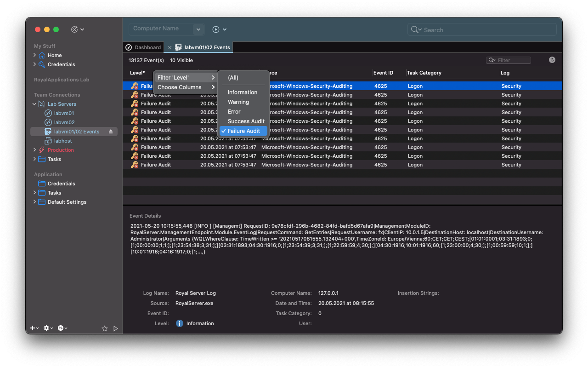Select labvm01 in the sidebar tree
This screenshot has width=588, height=368.
click(x=64, y=113)
